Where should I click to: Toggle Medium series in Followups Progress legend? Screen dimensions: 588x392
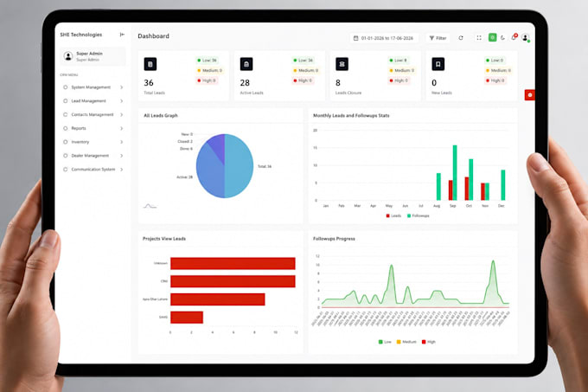(x=406, y=342)
